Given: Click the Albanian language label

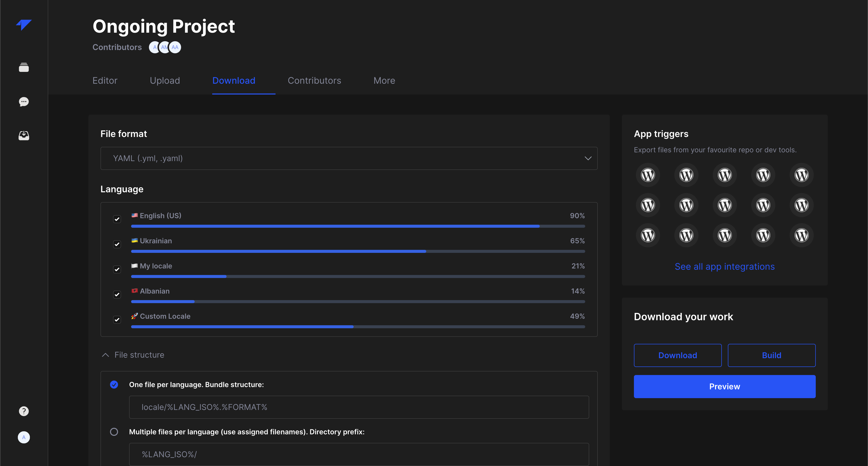Looking at the screenshot, I should (155, 291).
